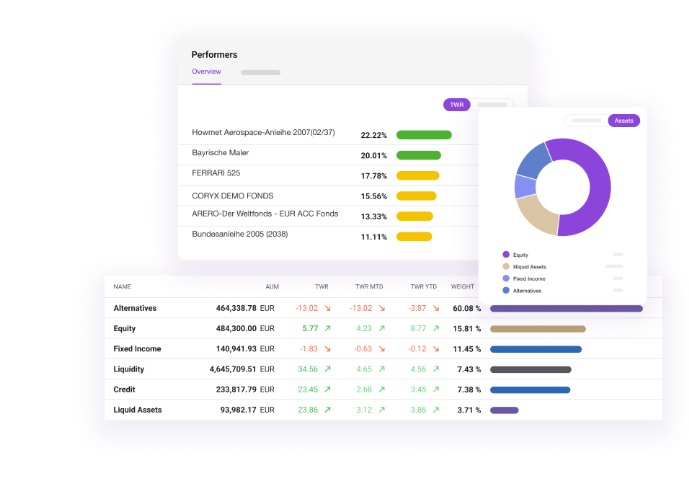The width and height of the screenshot is (689, 488).
Task: Open the Overview tab in Performers
Action: (x=206, y=72)
